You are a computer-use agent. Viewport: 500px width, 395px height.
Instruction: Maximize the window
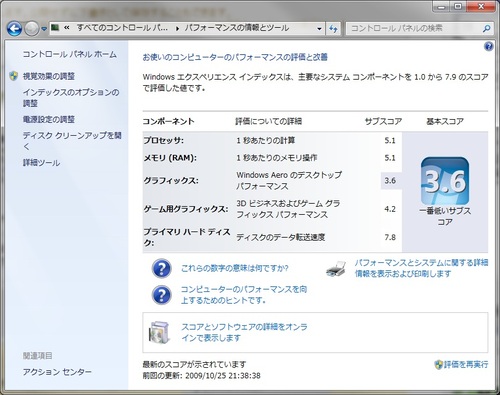tap(458, 6)
